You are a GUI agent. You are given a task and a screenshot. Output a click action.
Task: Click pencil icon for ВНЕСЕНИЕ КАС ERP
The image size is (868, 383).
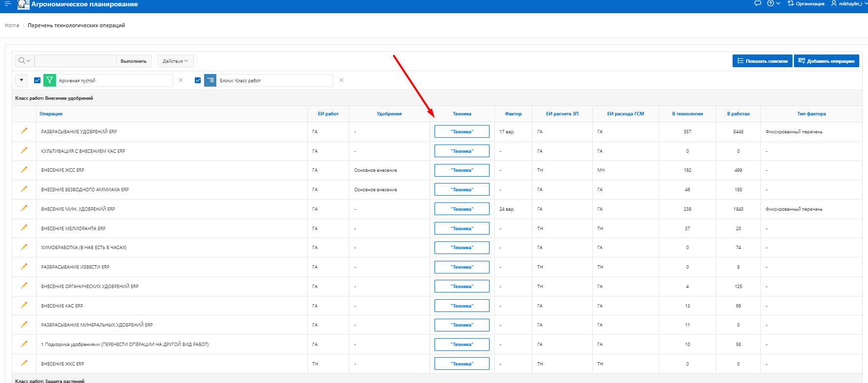click(x=24, y=305)
